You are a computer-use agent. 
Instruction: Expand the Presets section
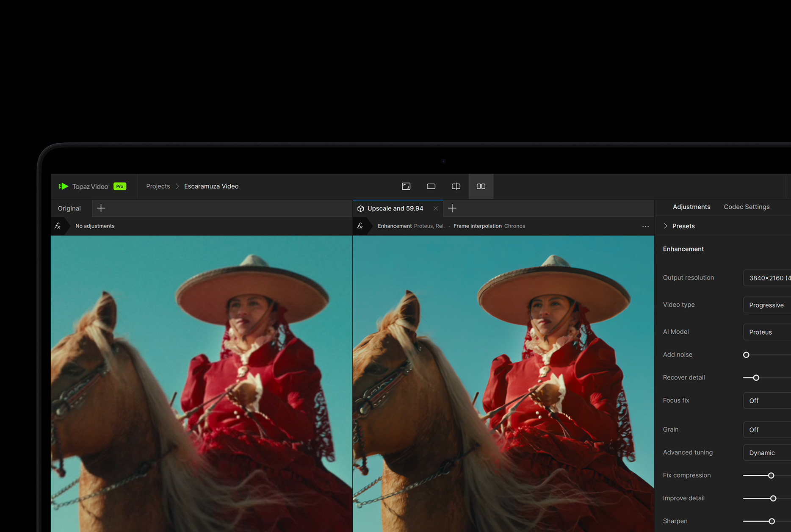pyautogui.click(x=680, y=226)
